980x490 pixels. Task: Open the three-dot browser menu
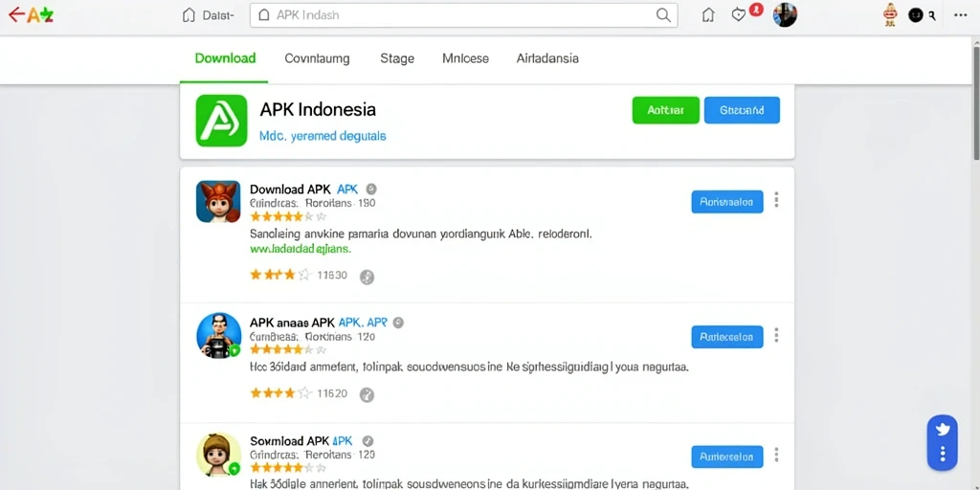tap(961, 15)
